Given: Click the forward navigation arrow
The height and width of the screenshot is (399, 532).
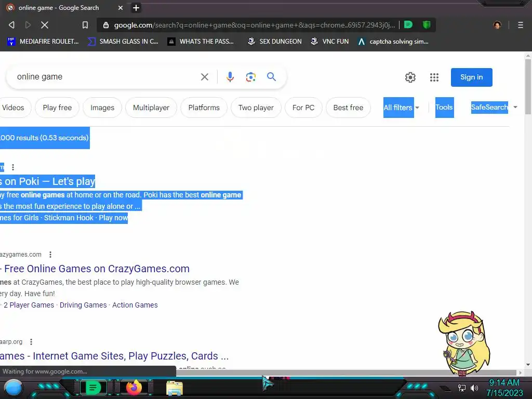Looking at the screenshot, I should 28,25.
